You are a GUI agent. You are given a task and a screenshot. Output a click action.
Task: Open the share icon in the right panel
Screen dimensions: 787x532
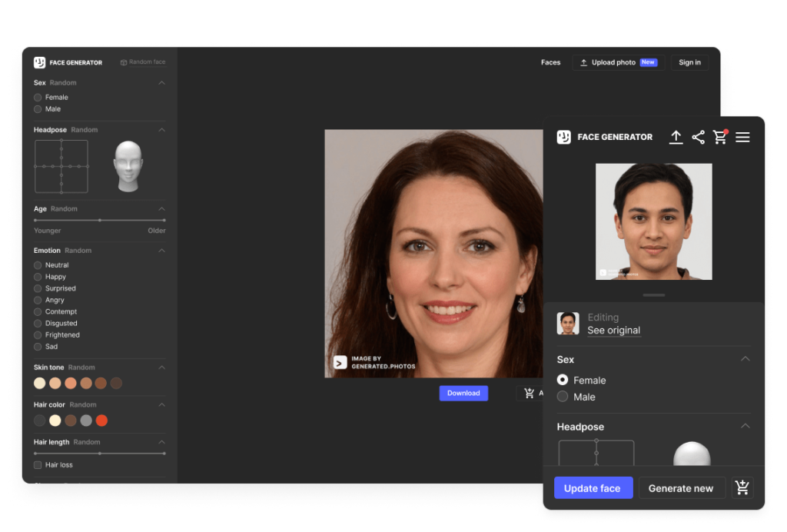(x=699, y=137)
